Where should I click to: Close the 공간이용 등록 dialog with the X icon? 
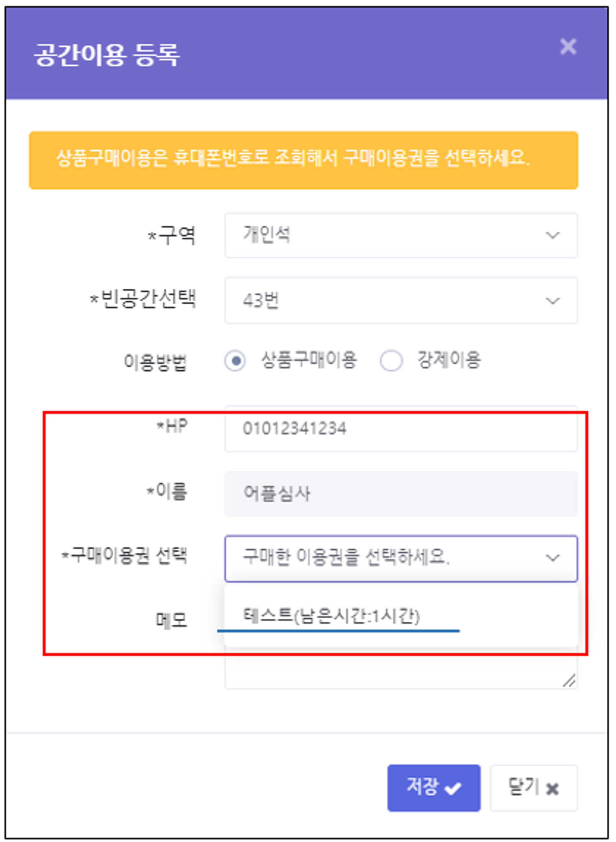coord(568,47)
